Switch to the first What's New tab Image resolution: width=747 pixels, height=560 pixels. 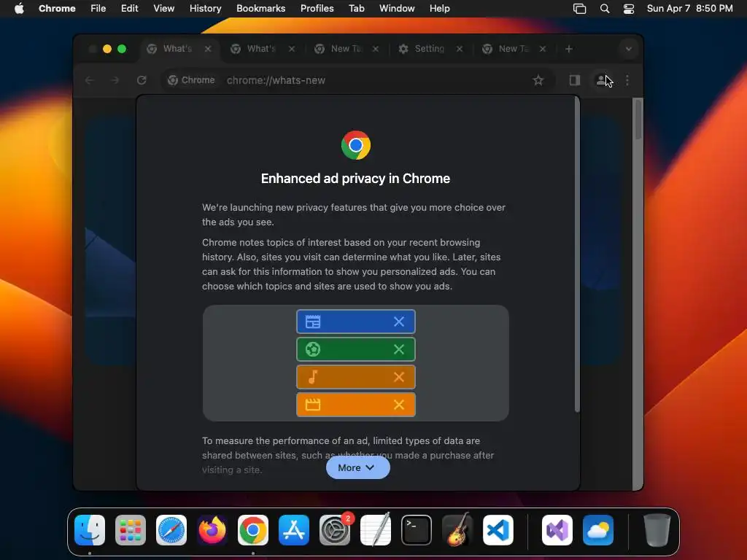pos(179,49)
